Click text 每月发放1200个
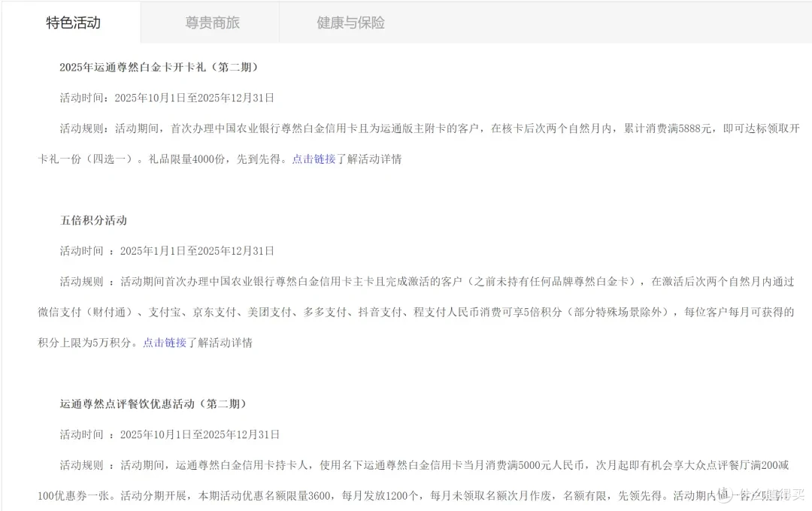 click(380, 496)
